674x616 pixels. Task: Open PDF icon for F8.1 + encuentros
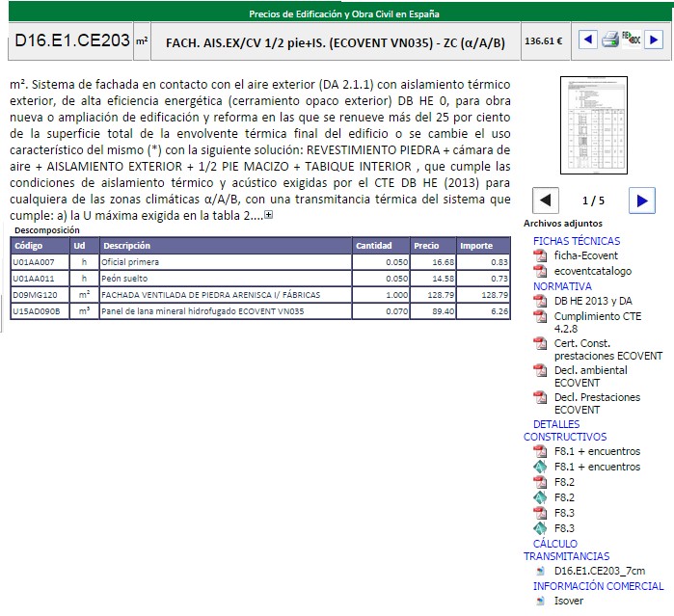[x=540, y=451]
